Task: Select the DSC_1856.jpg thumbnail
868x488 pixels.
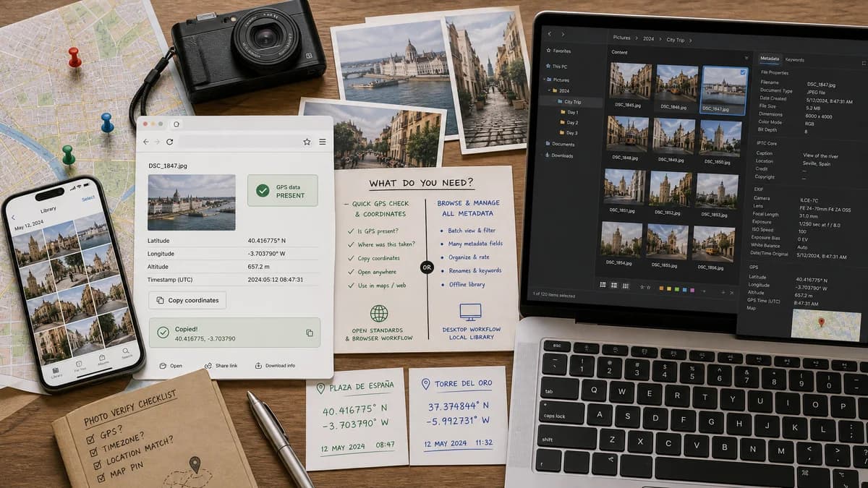Action: 714,246
